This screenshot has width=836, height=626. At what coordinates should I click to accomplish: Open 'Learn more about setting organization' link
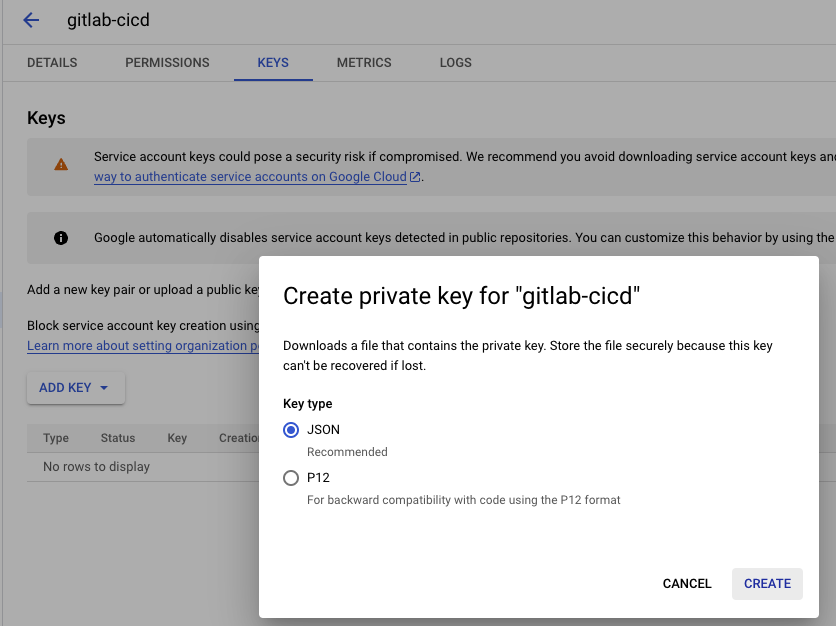click(143, 346)
